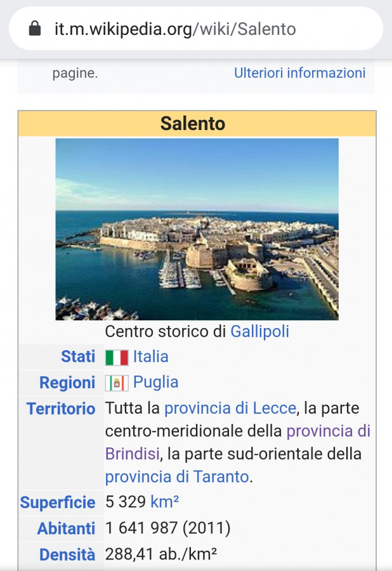Open the Stati row label link
Viewport: 392px width, 571px height.
coord(78,357)
